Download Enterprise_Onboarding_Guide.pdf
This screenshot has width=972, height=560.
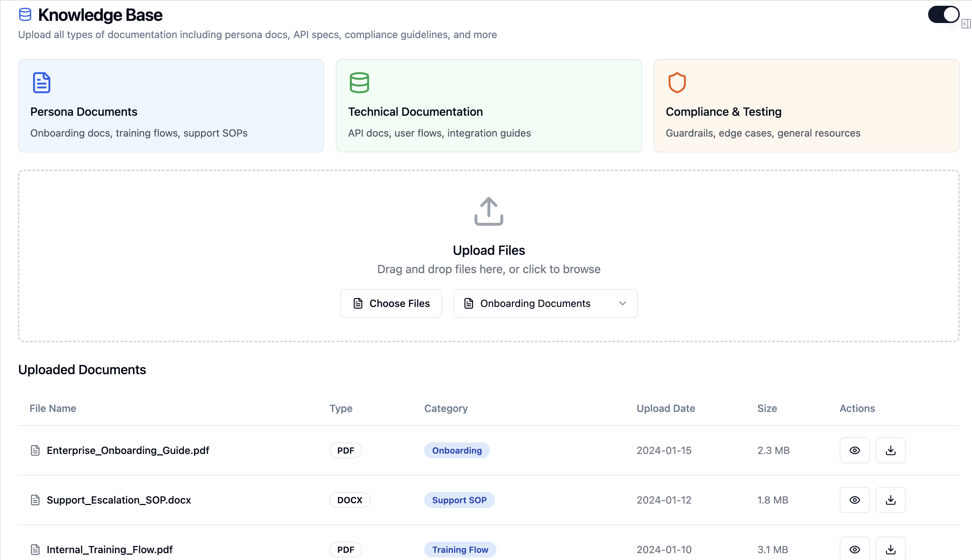pos(890,450)
